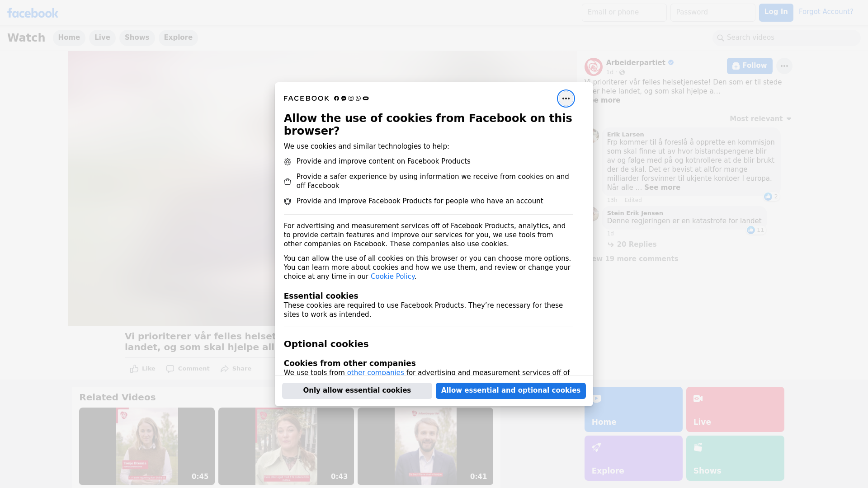
Task: Open the cookie dialog more options button
Action: point(566,99)
